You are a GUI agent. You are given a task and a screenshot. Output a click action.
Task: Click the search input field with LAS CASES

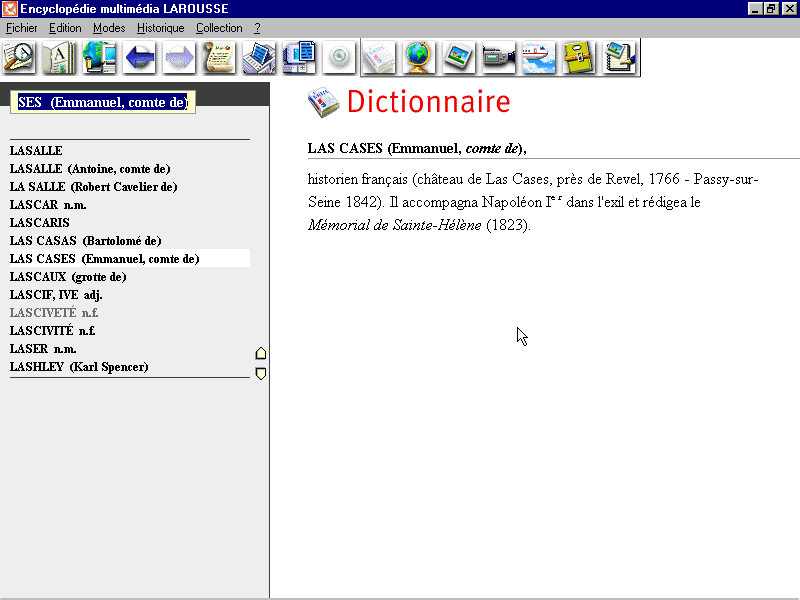coord(103,103)
